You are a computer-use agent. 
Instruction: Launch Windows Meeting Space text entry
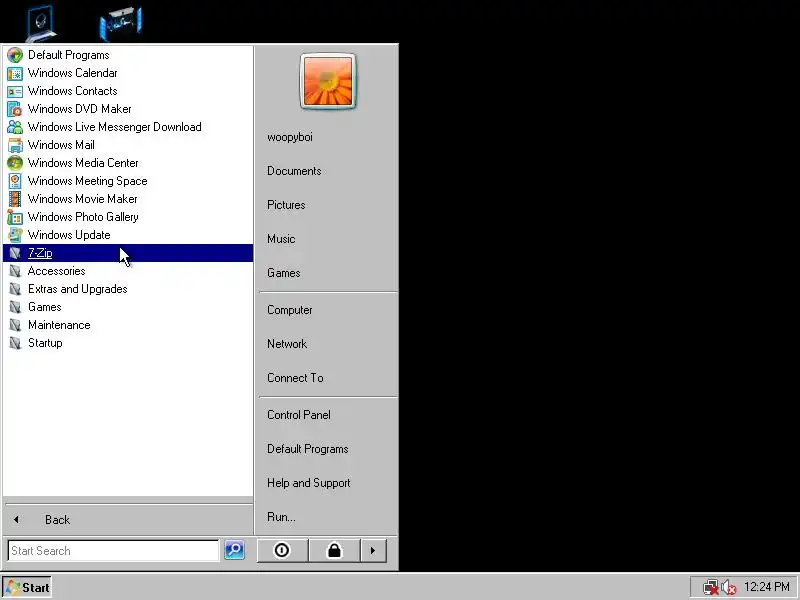(x=88, y=181)
